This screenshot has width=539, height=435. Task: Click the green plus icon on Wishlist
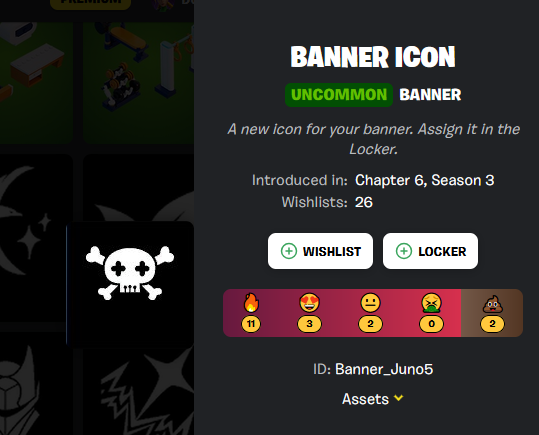tap(289, 251)
